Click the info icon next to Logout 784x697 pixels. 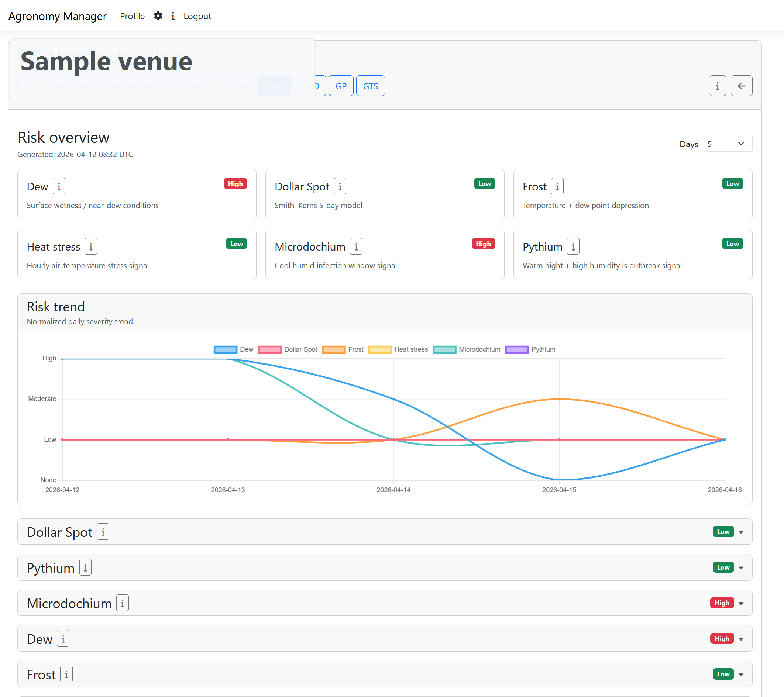[x=173, y=16]
